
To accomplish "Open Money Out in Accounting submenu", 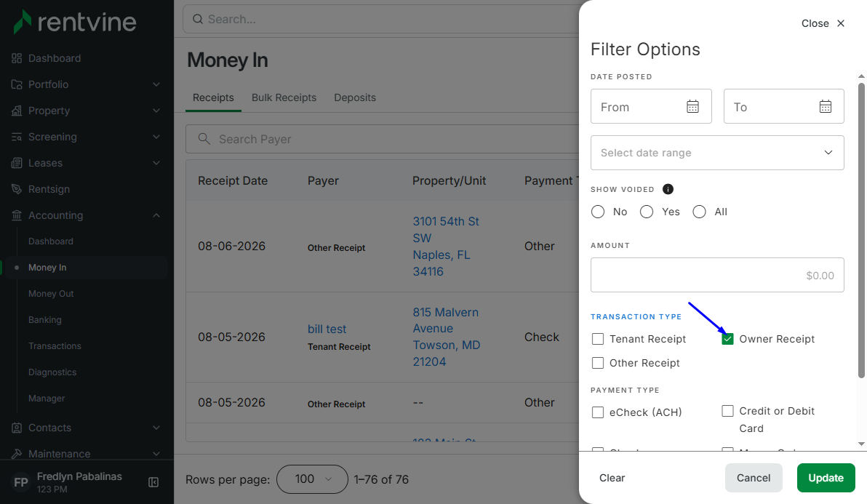I will (51, 294).
